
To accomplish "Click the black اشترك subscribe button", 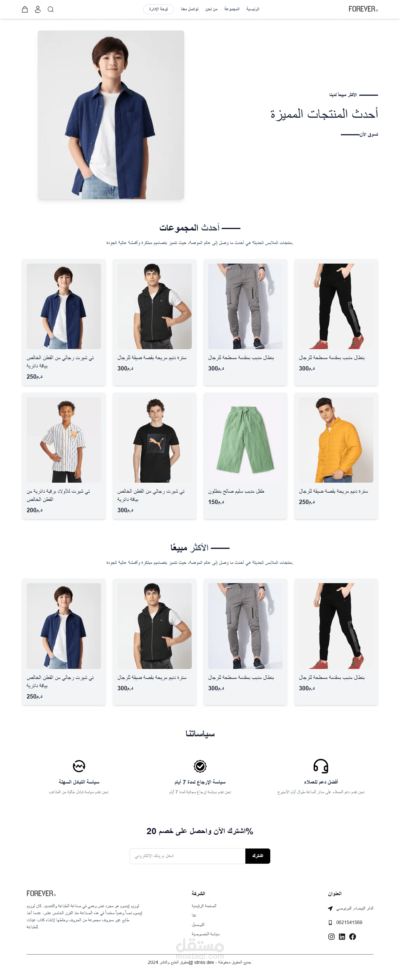I will click(257, 856).
